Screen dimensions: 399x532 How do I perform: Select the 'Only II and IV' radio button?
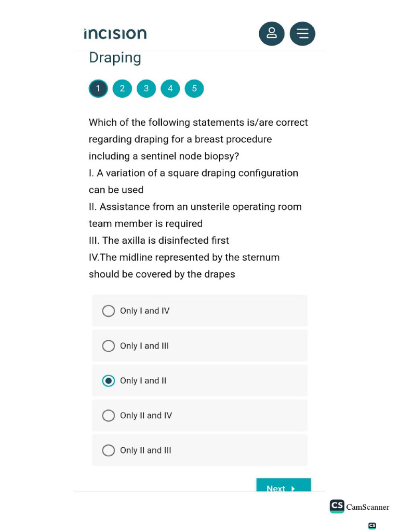109,416
